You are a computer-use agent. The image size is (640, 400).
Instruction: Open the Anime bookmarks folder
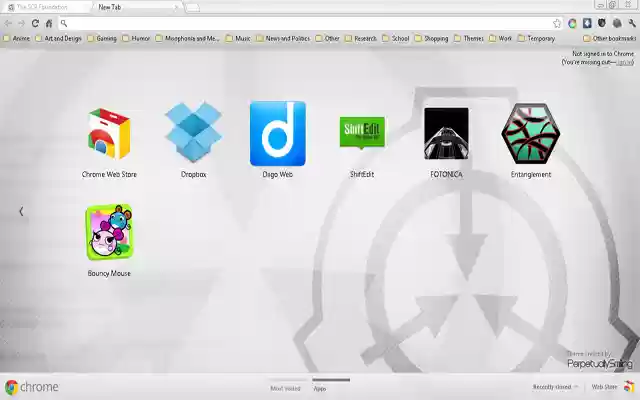(x=17, y=38)
